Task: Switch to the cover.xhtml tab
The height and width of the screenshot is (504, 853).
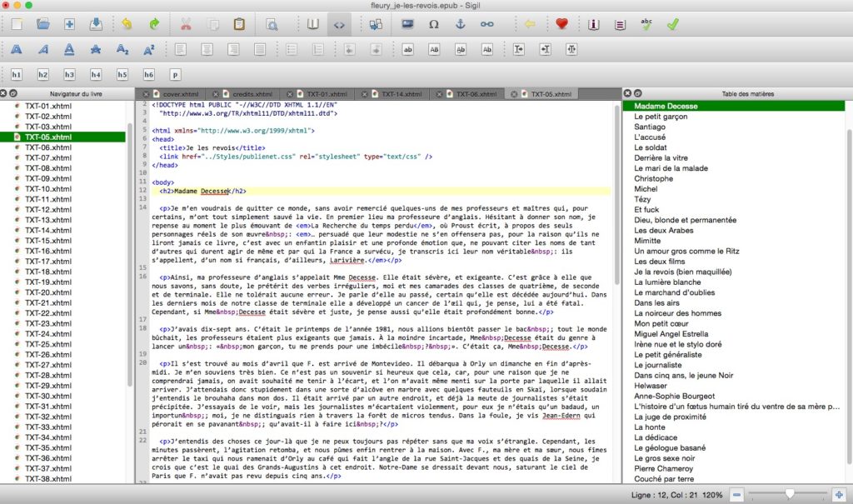Action: pos(181,94)
